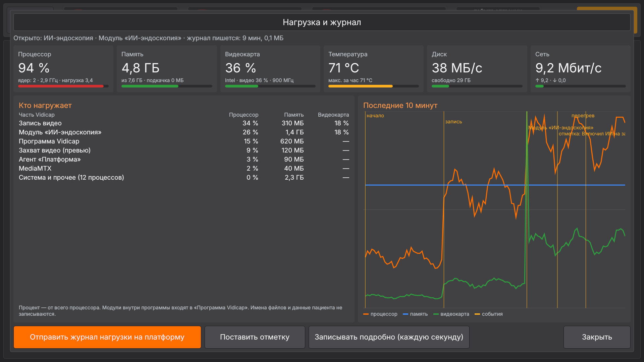Click the 'Память' column header
The image size is (644, 362).
click(294, 115)
